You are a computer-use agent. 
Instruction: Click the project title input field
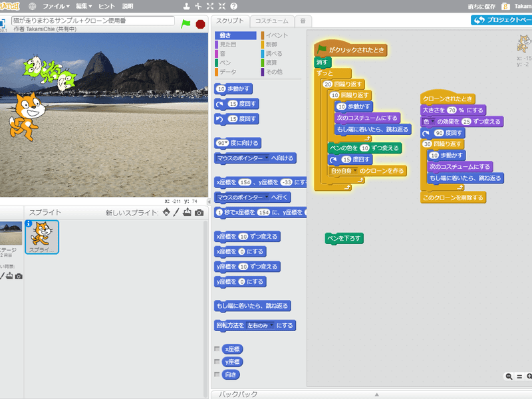tap(93, 21)
